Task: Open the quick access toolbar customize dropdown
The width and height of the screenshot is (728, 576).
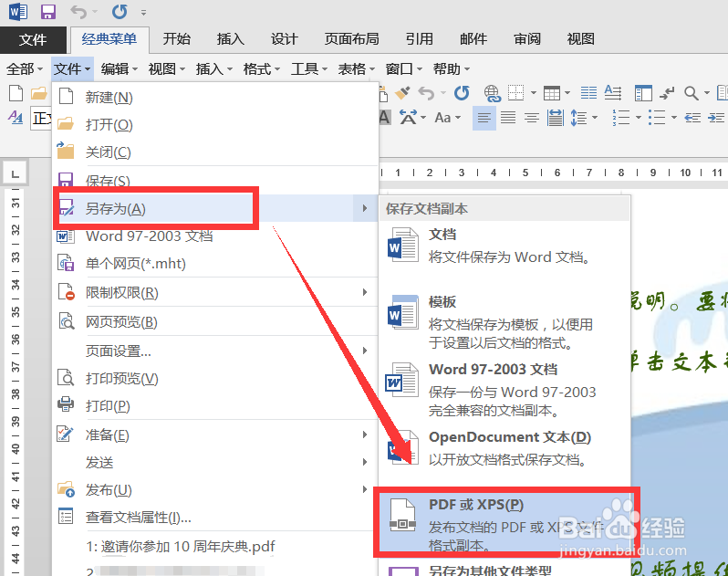Action: 144,13
